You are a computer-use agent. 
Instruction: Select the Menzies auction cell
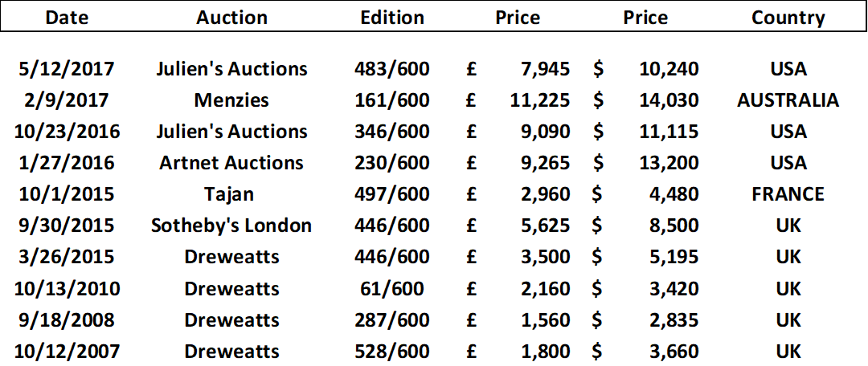click(232, 100)
